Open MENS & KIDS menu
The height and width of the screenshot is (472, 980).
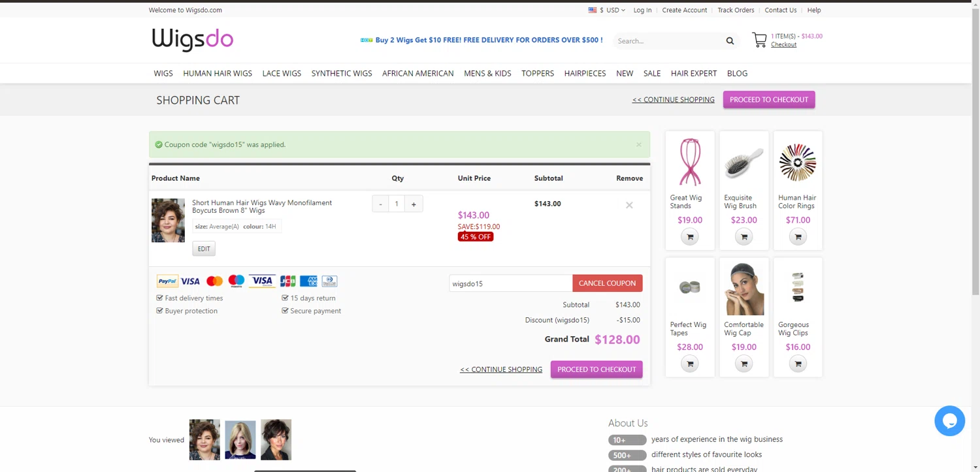click(487, 73)
